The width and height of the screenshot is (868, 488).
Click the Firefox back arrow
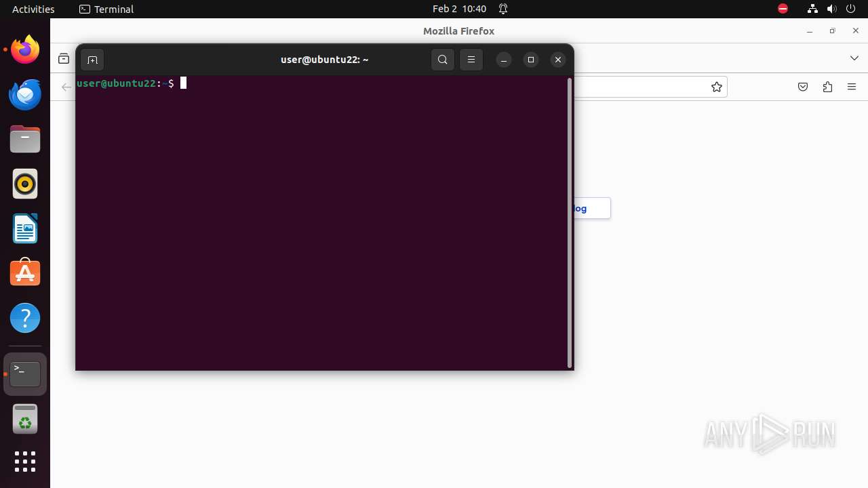coord(66,87)
